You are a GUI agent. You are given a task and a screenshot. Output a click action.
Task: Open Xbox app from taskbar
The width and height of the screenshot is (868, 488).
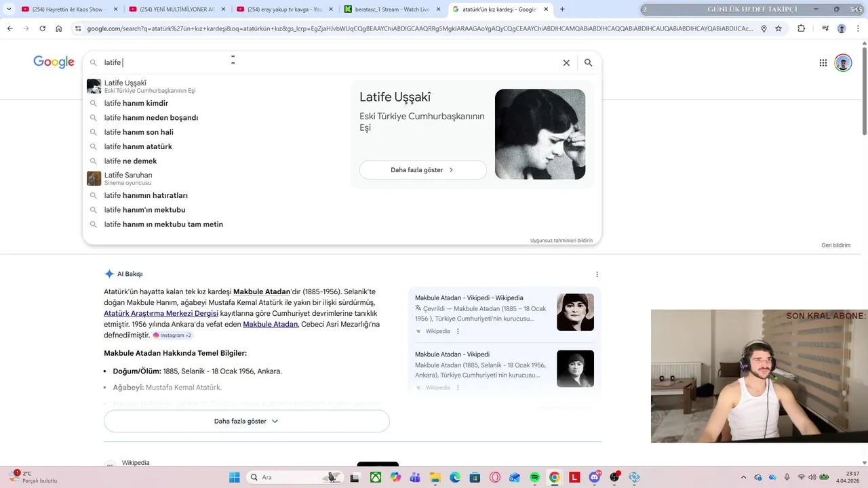[x=375, y=477]
